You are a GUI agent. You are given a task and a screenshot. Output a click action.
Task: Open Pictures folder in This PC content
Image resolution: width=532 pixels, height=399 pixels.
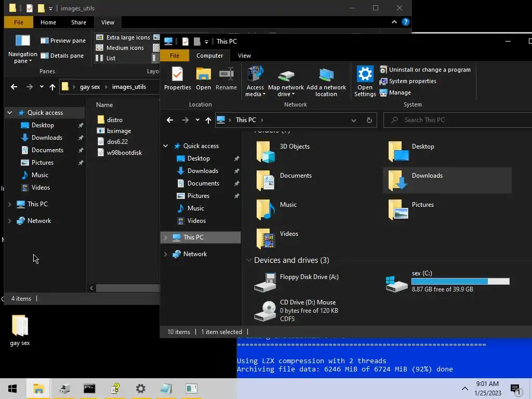pyautogui.click(x=410, y=210)
